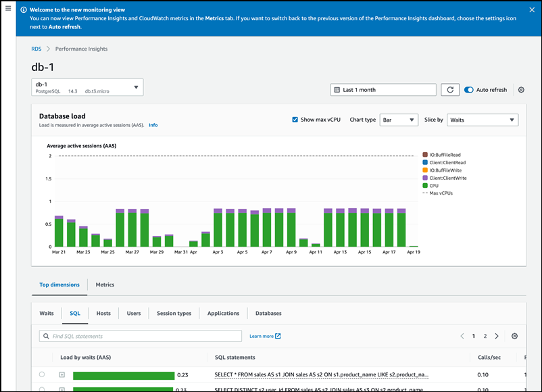This screenshot has height=392, width=542.
Task: Open the RDS breadcrumb link
Action: [x=36, y=49]
